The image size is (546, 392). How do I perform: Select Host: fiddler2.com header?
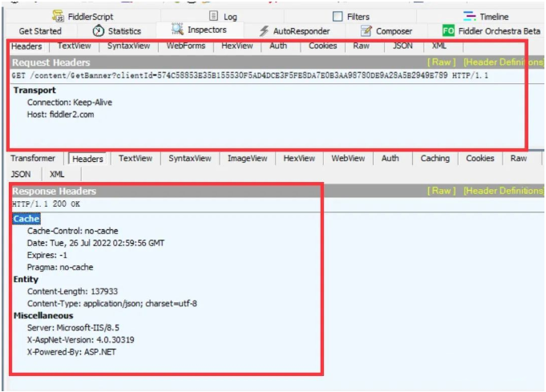coord(61,115)
